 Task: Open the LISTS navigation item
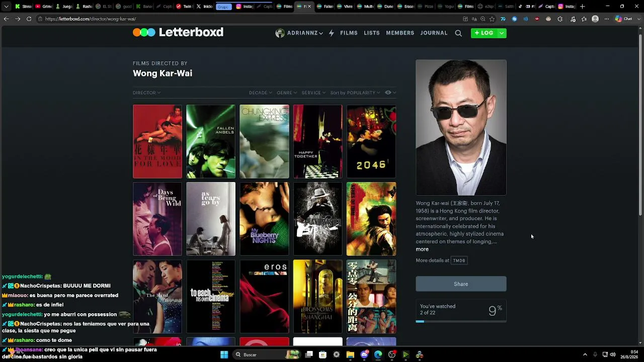coord(372,33)
